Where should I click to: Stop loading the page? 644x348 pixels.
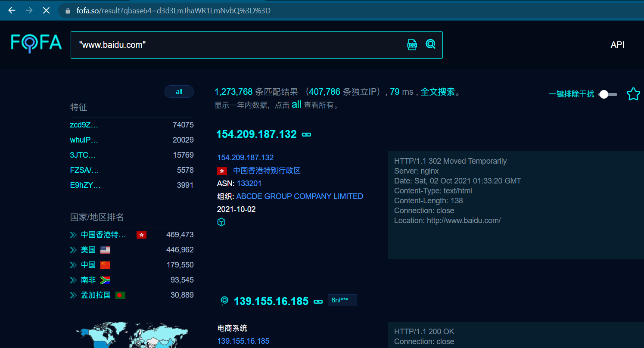click(47, 10)
